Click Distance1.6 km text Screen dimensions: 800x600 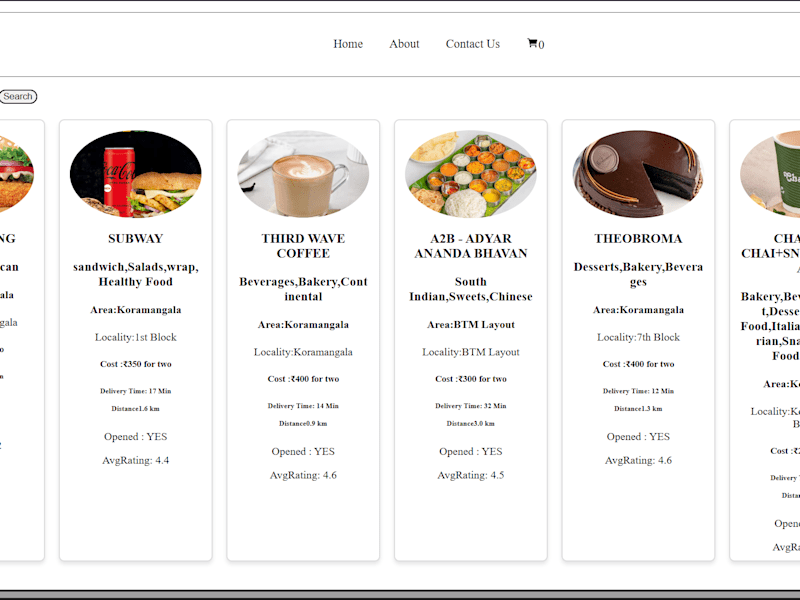pos(136,408)
